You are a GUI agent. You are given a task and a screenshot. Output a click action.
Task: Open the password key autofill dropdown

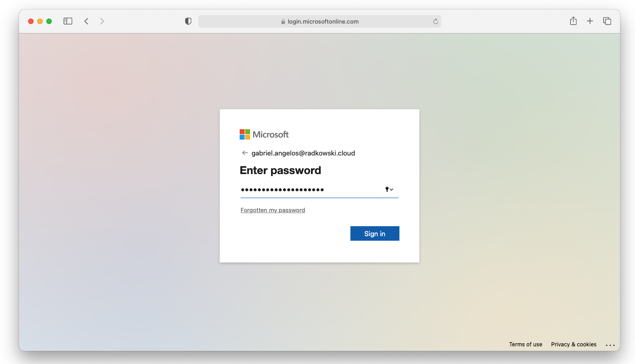pyautogui.click(x=389, y=189)
